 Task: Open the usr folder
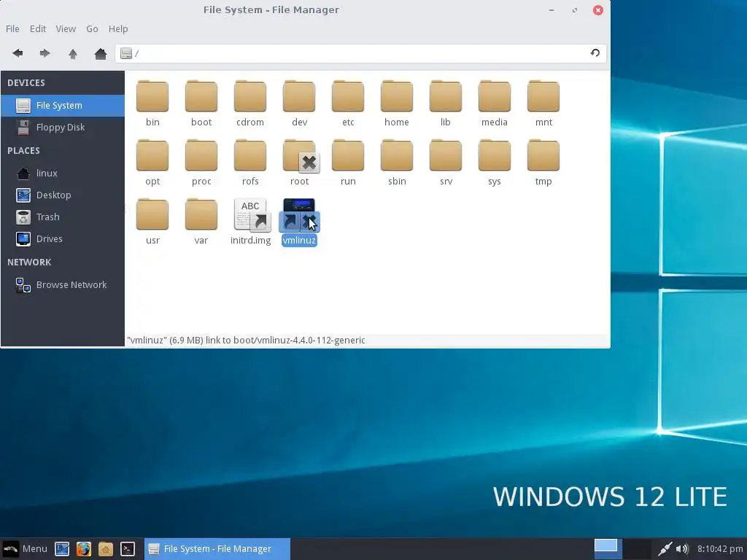152,222
